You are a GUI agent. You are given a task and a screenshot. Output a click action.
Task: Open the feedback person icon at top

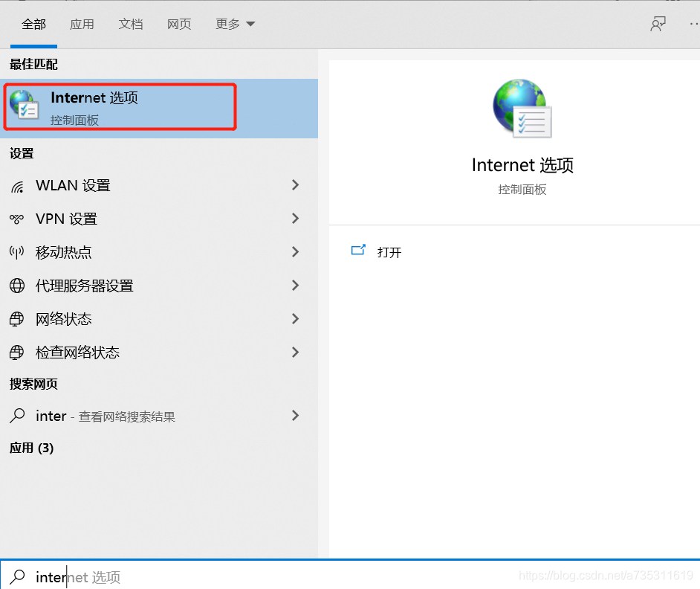[658, 24]
